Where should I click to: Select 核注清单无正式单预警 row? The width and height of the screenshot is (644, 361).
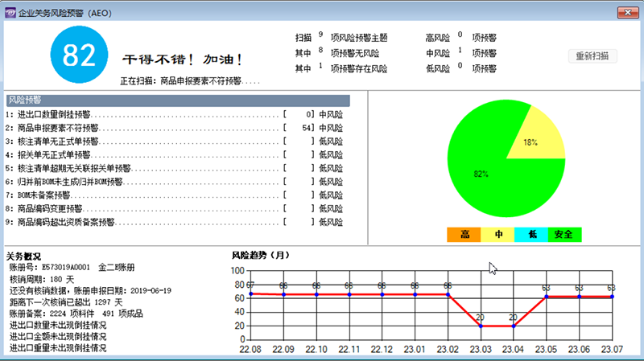pos(174,142)
